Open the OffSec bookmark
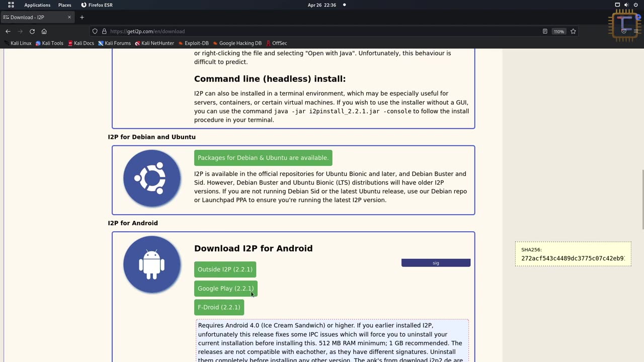Screen dimensions: 644x362 click(276, 43)
